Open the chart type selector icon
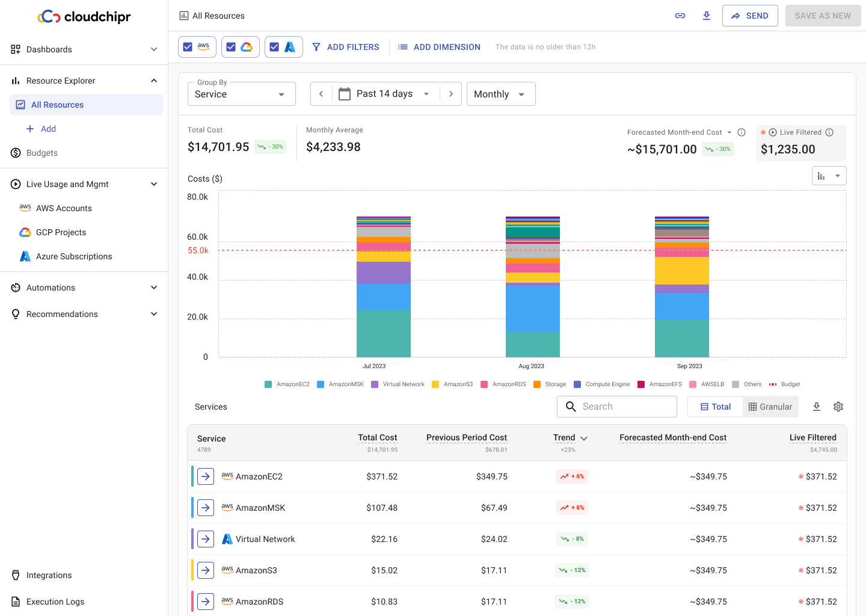Viewport: 866px width, 616px height. point(829,176)
